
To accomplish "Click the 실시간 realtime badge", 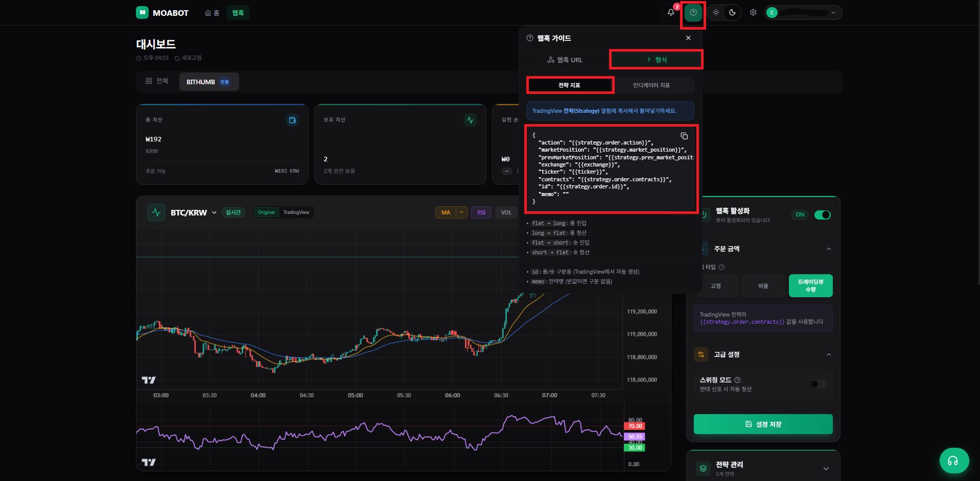I will (x=233, y=212).
